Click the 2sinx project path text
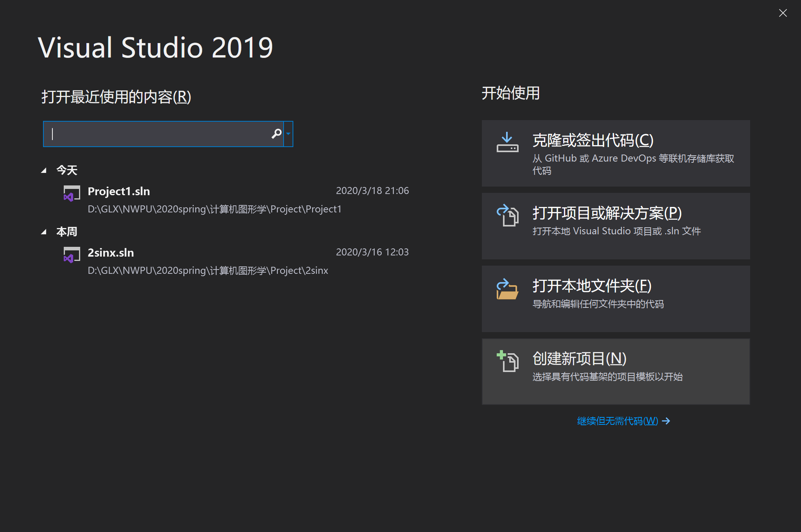This screenshot has width=801, height=532. 208,271
